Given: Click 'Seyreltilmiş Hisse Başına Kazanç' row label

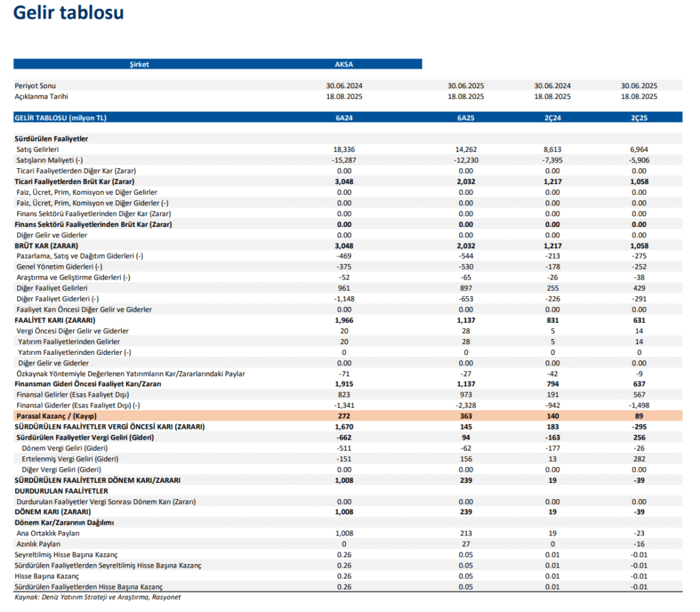Looking at the screenshot, I should [x=66, y=555].
